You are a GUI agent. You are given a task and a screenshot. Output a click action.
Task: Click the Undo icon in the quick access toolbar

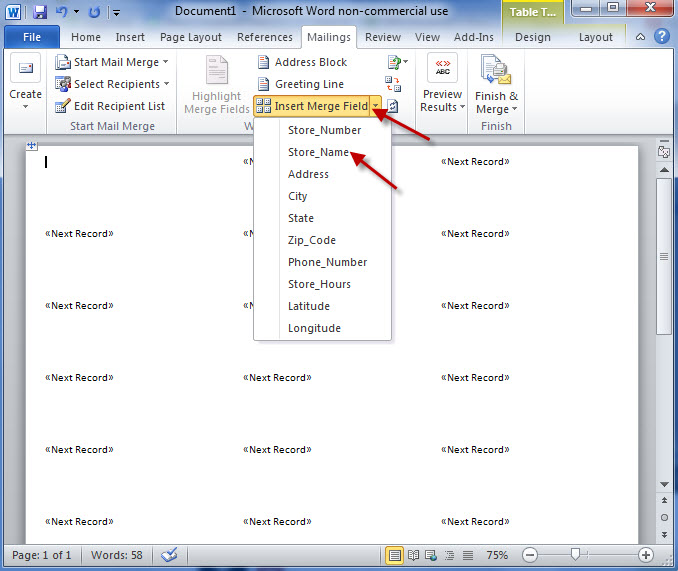[62, 12]
